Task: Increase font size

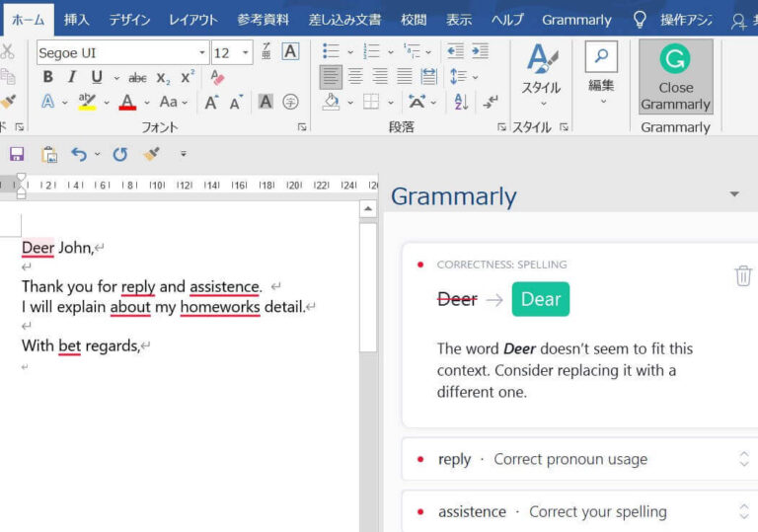Action: coord(211,102)
